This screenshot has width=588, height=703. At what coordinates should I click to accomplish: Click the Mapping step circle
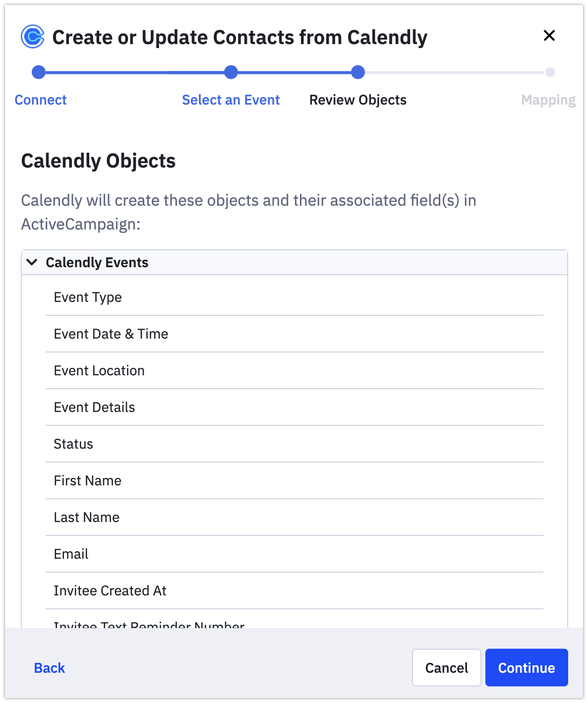click(x=550, y=72)
